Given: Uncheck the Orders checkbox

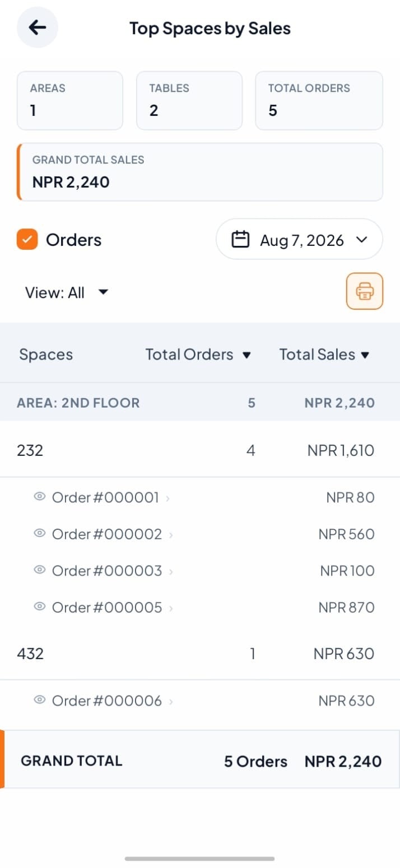Looking at the screenshot, I should 27,240.
